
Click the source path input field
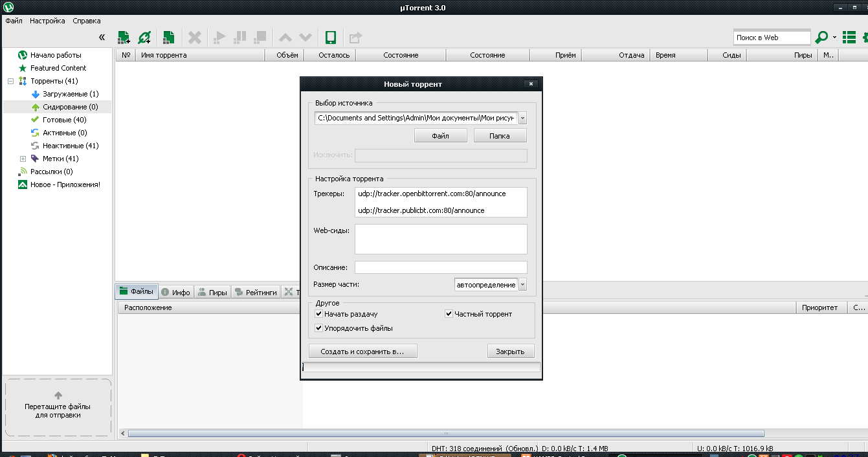tap(416, 118)
